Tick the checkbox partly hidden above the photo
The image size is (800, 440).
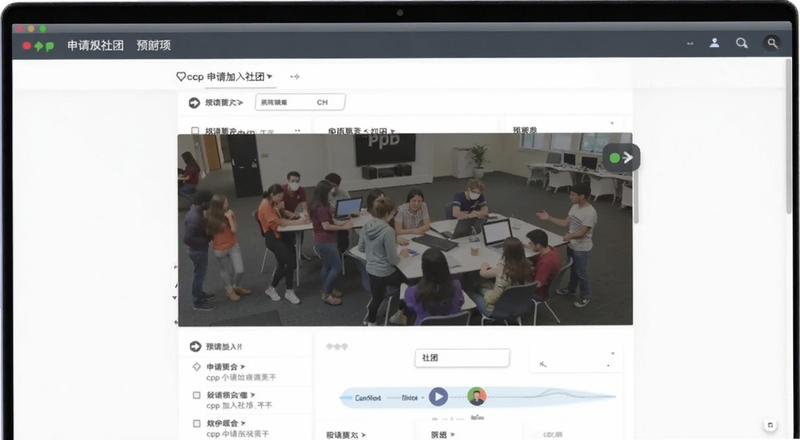coord(195,131)
